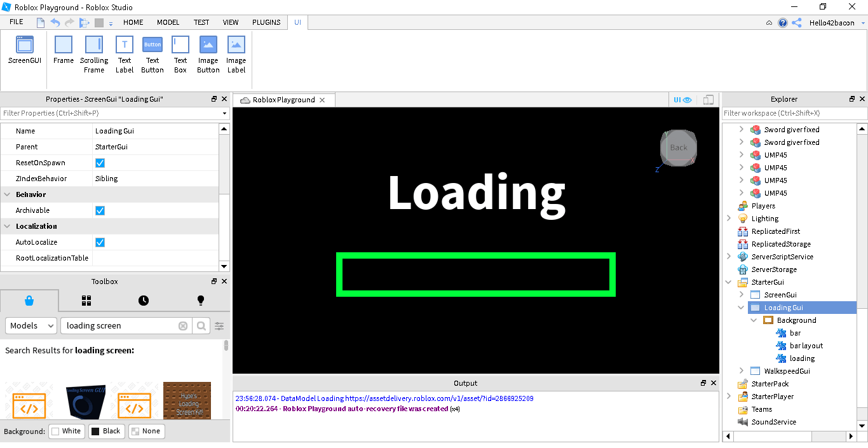868x448 pixels.
Task: Switch to the MODEL ribbon tab
Action: tap(168, 22)
